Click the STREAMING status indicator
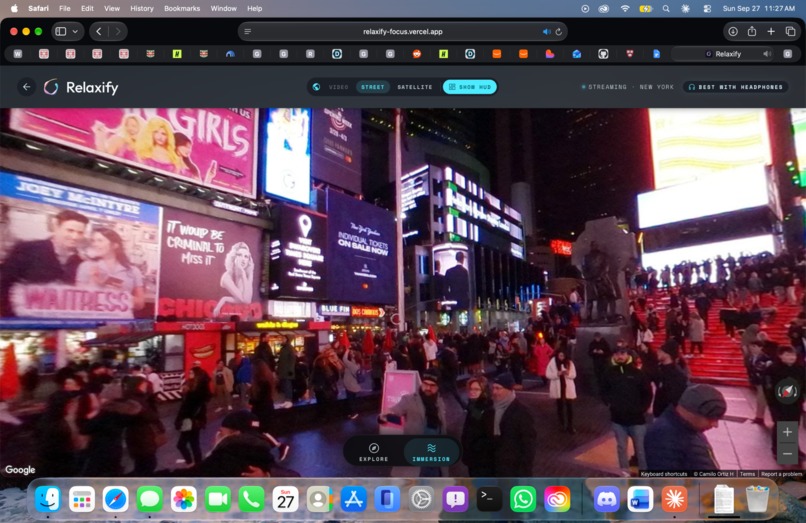This screenshot has width=806, height=523. (604, 87)
